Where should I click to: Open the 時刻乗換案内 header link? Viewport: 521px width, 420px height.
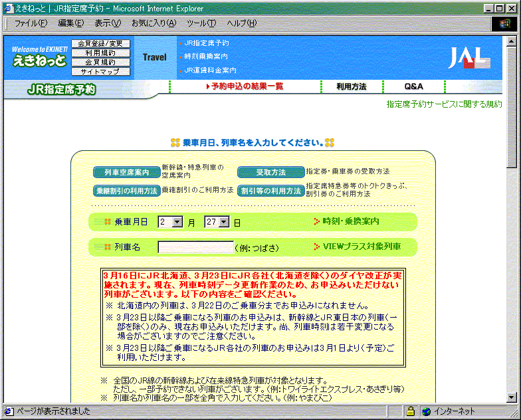pos(206,56)
